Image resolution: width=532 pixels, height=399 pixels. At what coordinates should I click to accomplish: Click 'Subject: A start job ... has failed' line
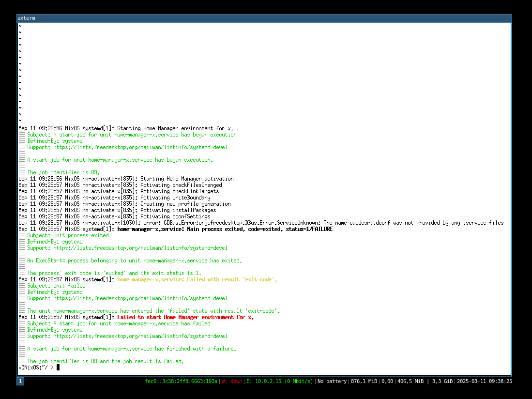tap(119, 323)
